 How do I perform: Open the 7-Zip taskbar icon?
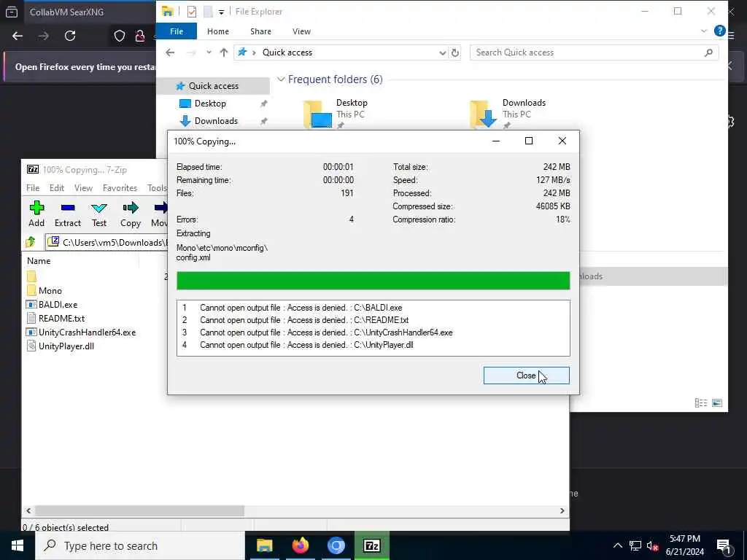point(371,545)
